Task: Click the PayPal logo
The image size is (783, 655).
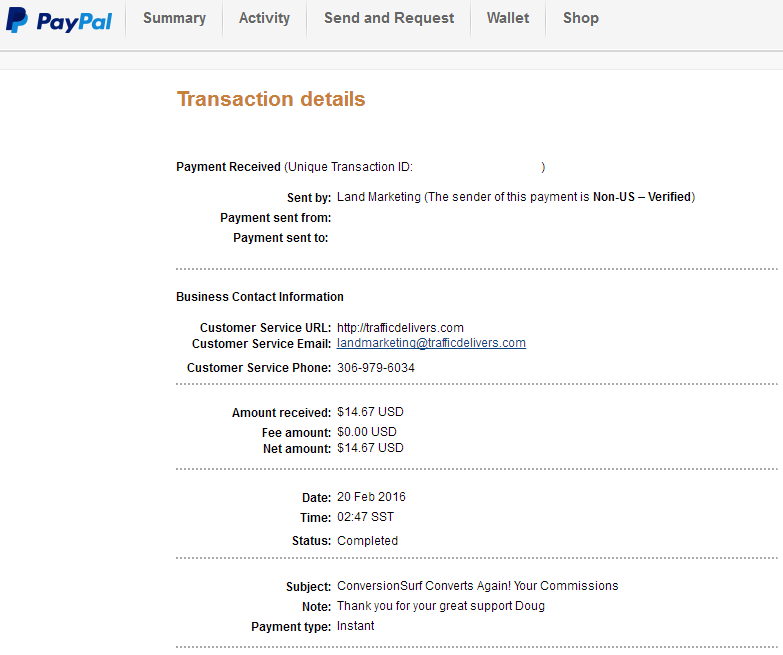Action: [59, 21]
